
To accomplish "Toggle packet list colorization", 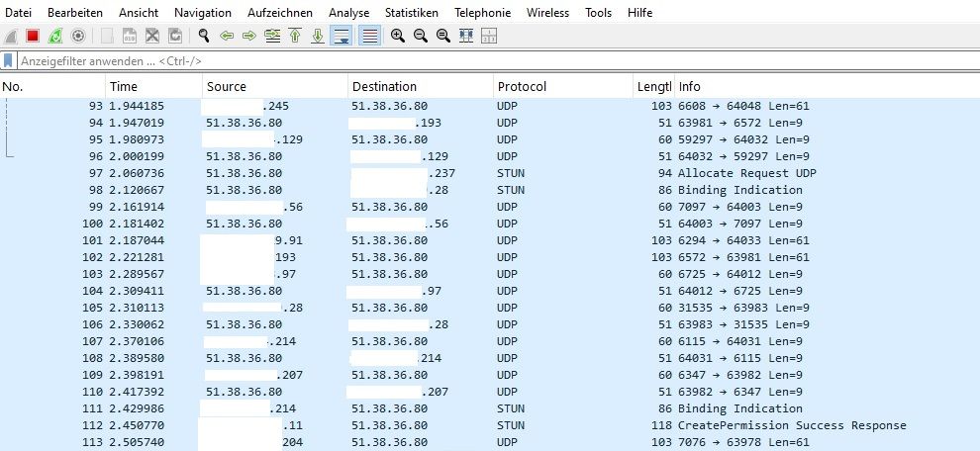I will (x=370, y=37).
